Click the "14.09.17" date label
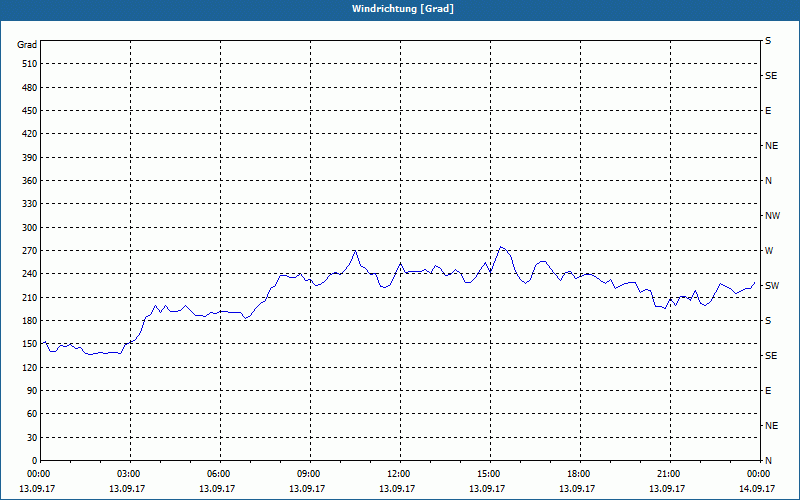The image size is (800, 500). click(757, 489)
